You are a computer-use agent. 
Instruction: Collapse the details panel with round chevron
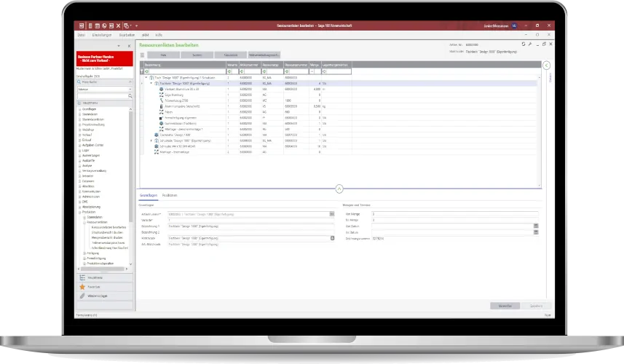[339, 188]
